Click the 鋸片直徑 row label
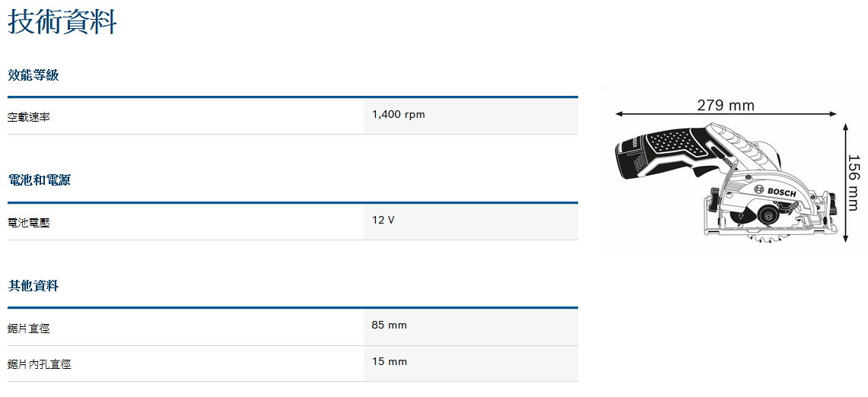This screenshot has width=868, height=397. (x=29, y=329)
